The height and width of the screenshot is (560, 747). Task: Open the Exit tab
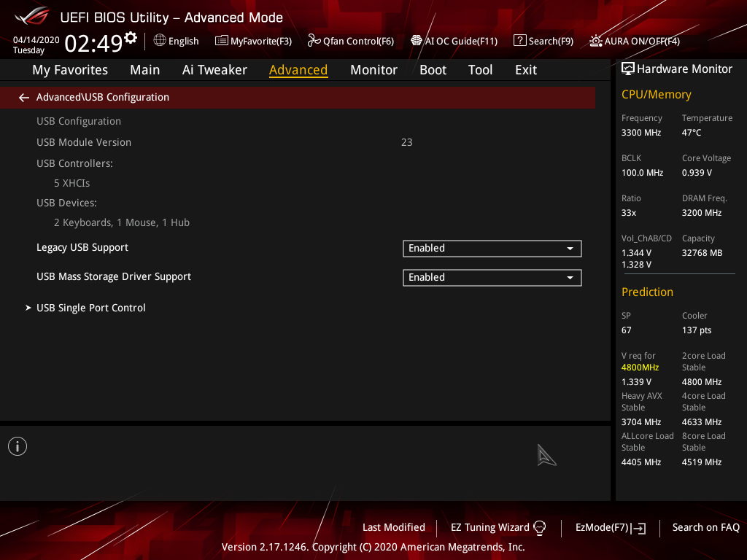(526, 70)
